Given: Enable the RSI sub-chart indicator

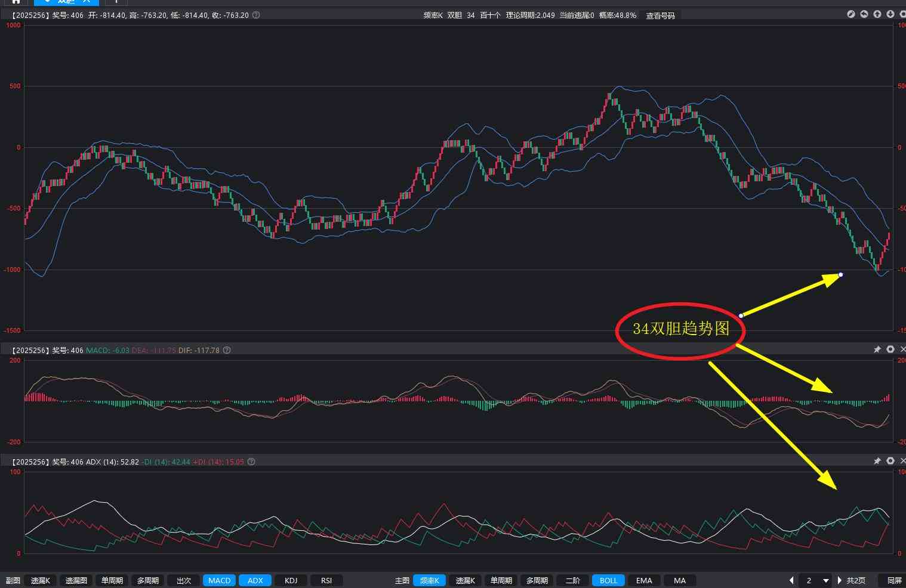Looking at the screenshot, I should 326,581.
